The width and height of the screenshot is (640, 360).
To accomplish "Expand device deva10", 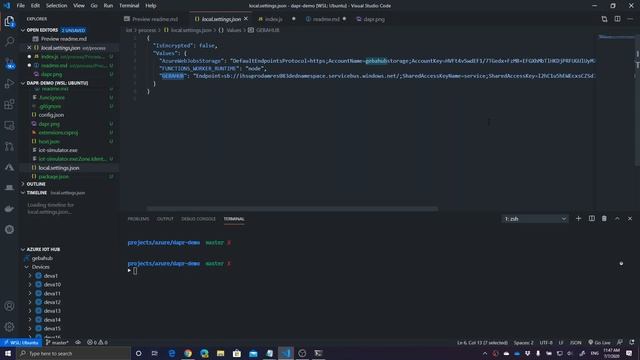I will [30, 284].
